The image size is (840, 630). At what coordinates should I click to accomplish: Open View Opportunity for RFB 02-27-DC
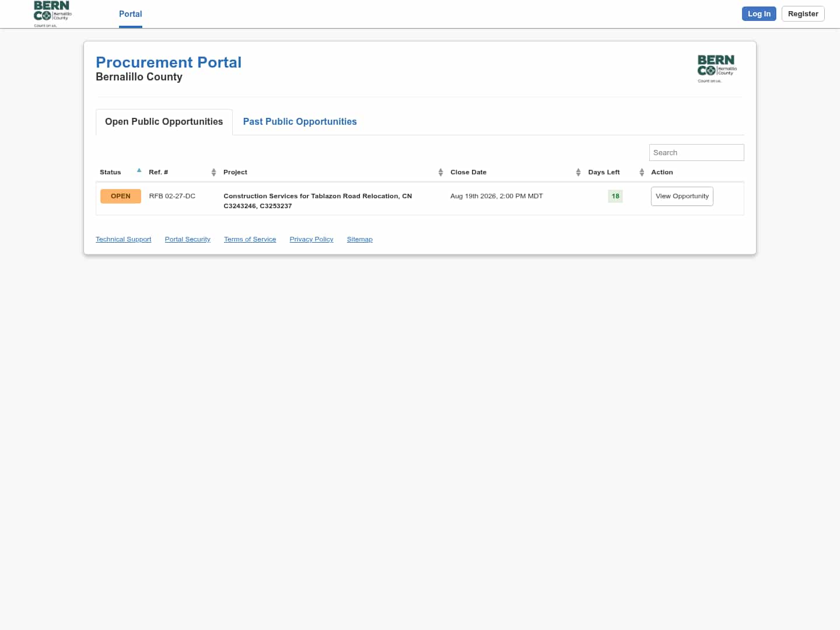tap(682, 196)
